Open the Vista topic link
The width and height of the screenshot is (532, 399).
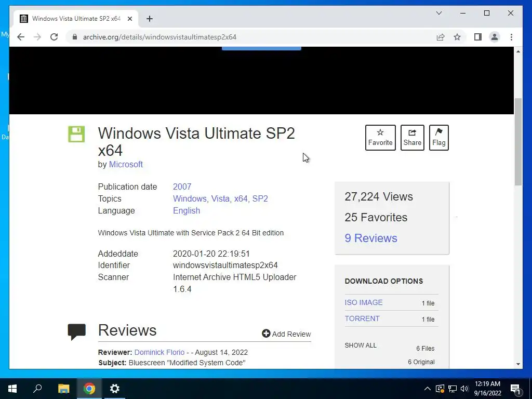[x=220, y=198]
